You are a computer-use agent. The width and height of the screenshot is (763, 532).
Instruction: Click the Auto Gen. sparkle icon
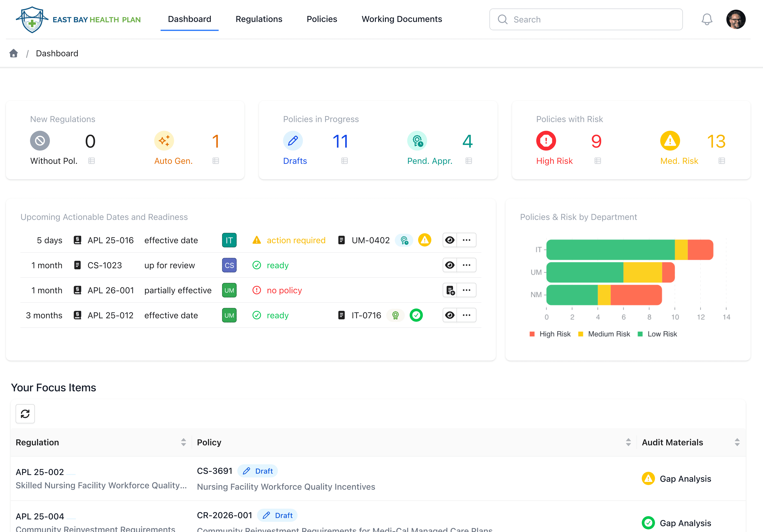pyautogui.click(x=164, y=141)
